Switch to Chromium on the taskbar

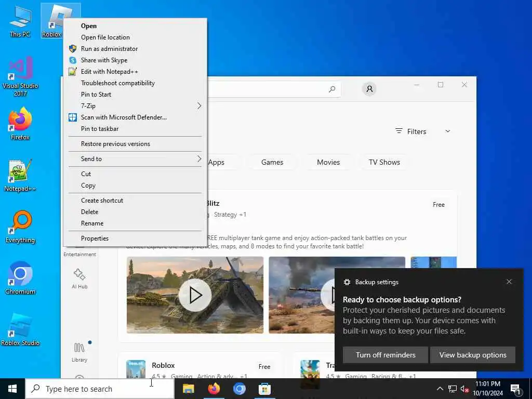[239, 389]
